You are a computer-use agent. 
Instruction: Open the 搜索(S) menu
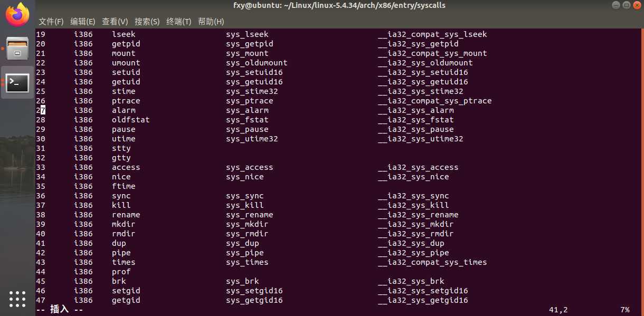147,22
